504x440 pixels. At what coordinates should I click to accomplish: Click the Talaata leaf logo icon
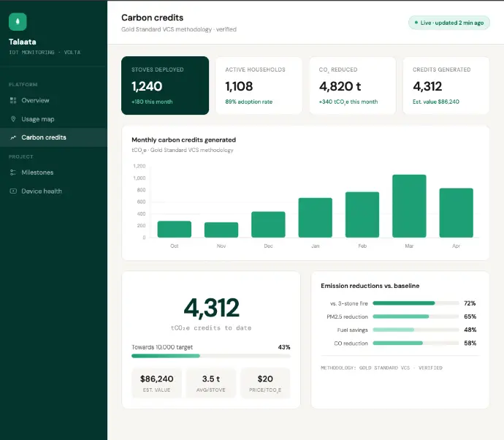tap(18, 21)
